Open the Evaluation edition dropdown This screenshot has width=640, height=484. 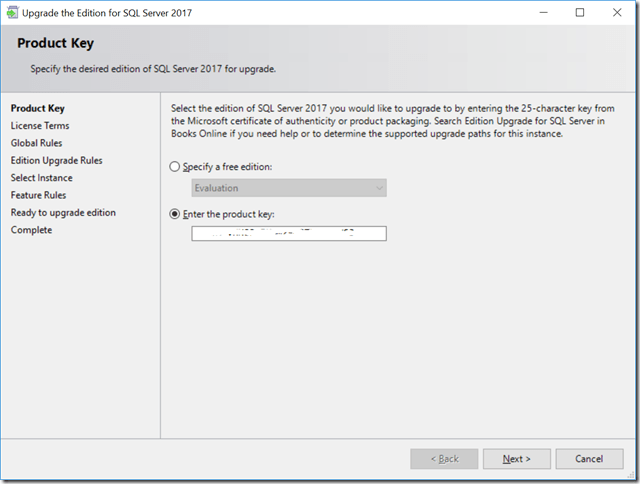pos(289,188)
